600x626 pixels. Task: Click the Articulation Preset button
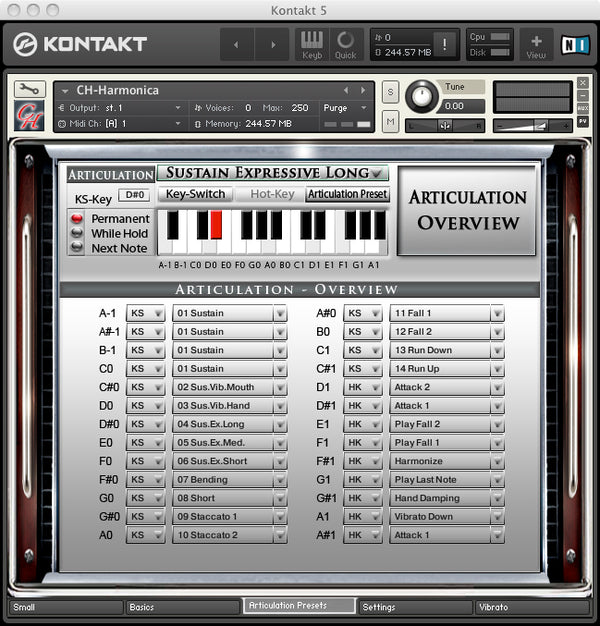click(x=347, y=195)
